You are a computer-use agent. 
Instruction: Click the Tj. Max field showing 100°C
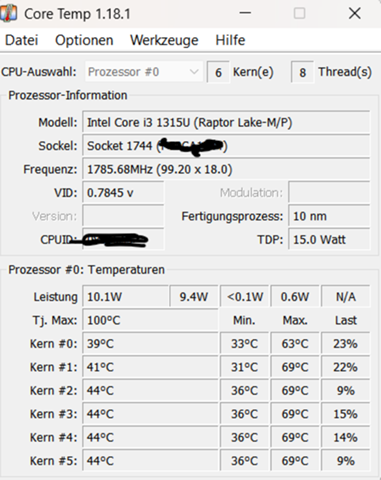(x=150, y=320)
